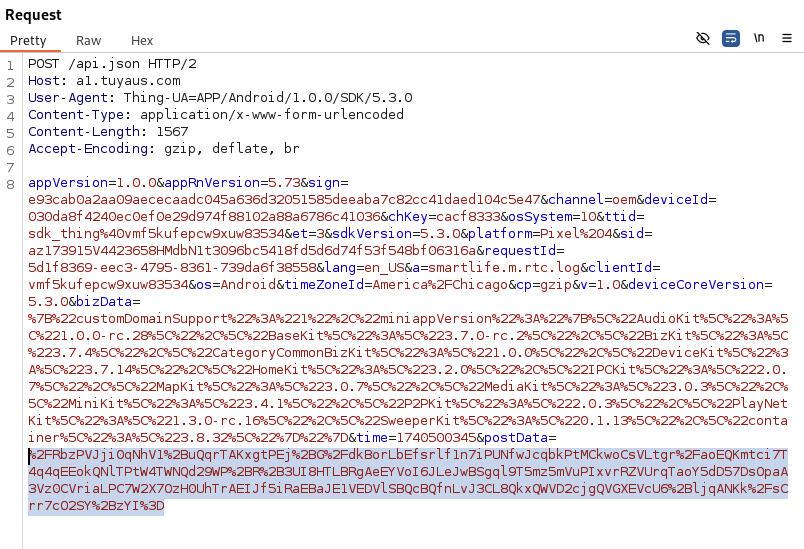Click the 'lang' parameter name
804x549 pixels.
tap(340, 267)
